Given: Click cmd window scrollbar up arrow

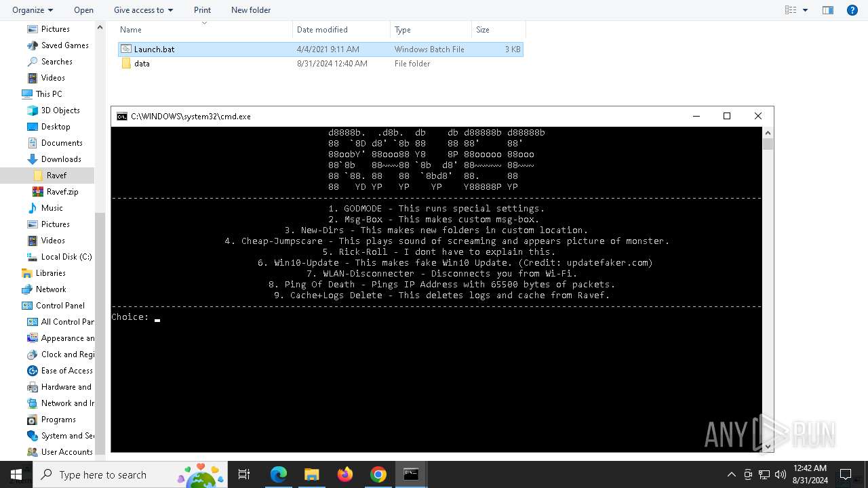Looking at the screenshot, I should click(x=768, y=132).
